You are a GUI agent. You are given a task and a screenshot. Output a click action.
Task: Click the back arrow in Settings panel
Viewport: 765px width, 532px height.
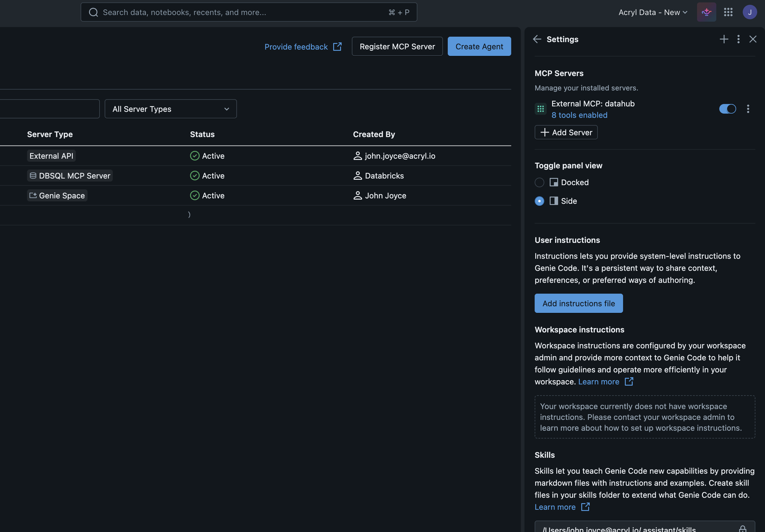[x=537, y=39]
